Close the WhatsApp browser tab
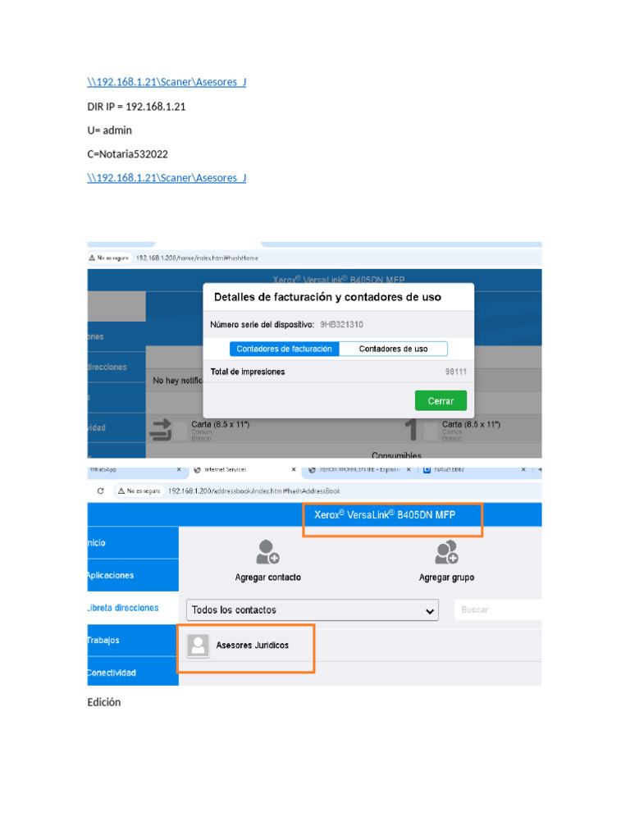This screenshot has height=840, width=630. coord(179,470)
